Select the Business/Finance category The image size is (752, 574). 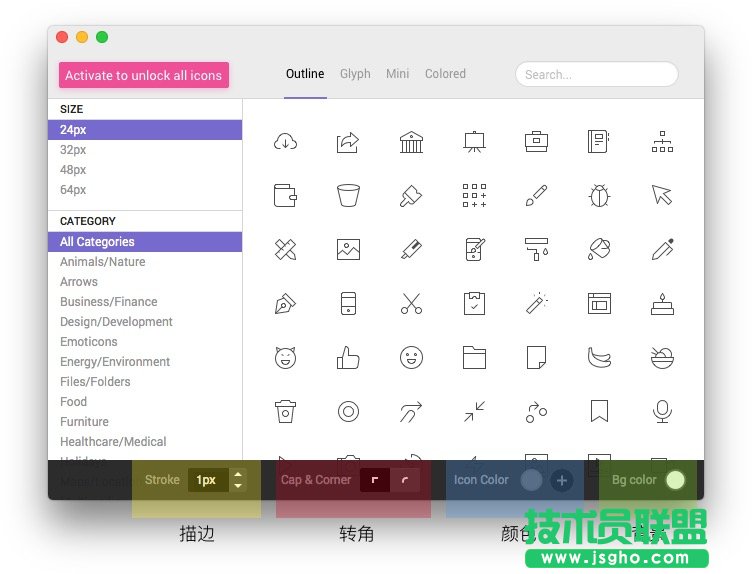click(x=108, y=301)
